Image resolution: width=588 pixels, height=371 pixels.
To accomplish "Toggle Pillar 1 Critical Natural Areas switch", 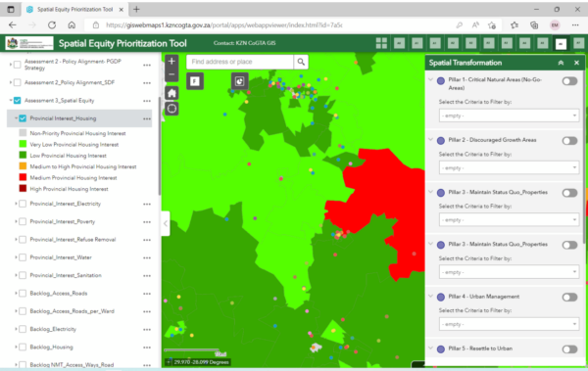I will (x=569, y=81).
